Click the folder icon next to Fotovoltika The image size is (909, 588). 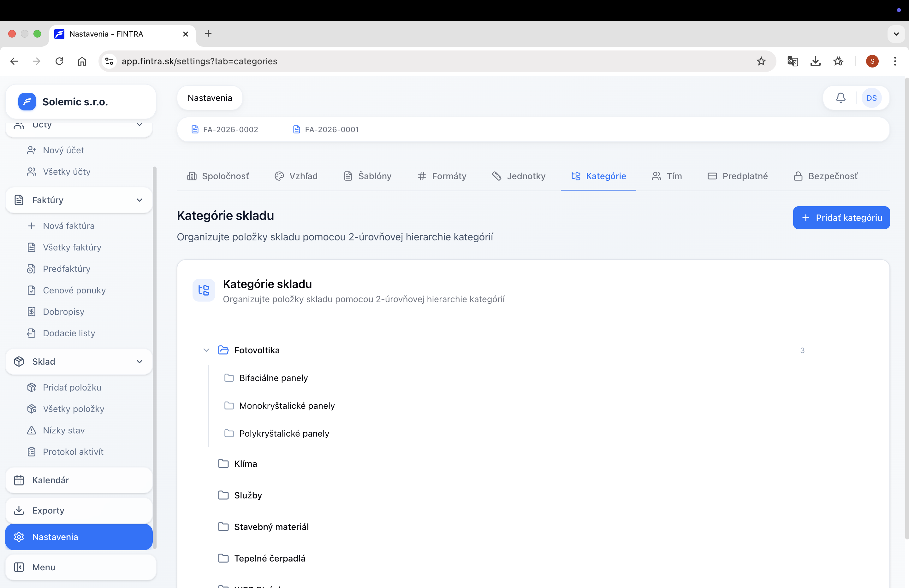(x=223, y=350)
